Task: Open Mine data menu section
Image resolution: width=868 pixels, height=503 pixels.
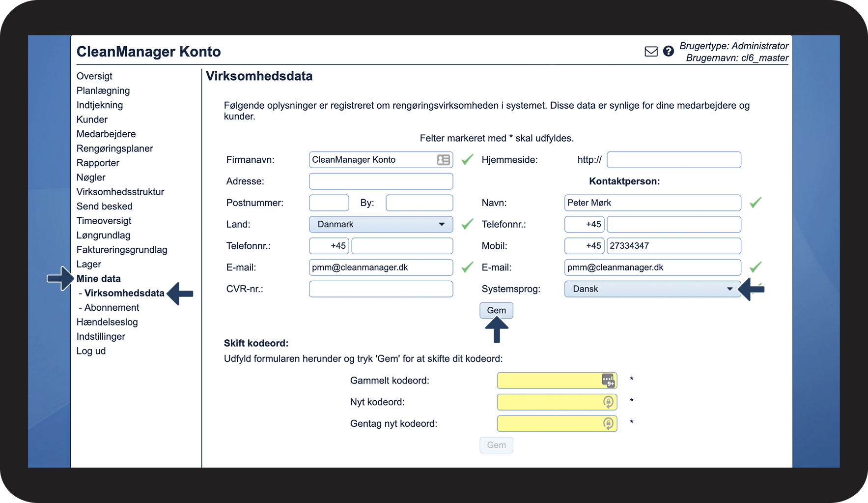Action: point(99,279)
